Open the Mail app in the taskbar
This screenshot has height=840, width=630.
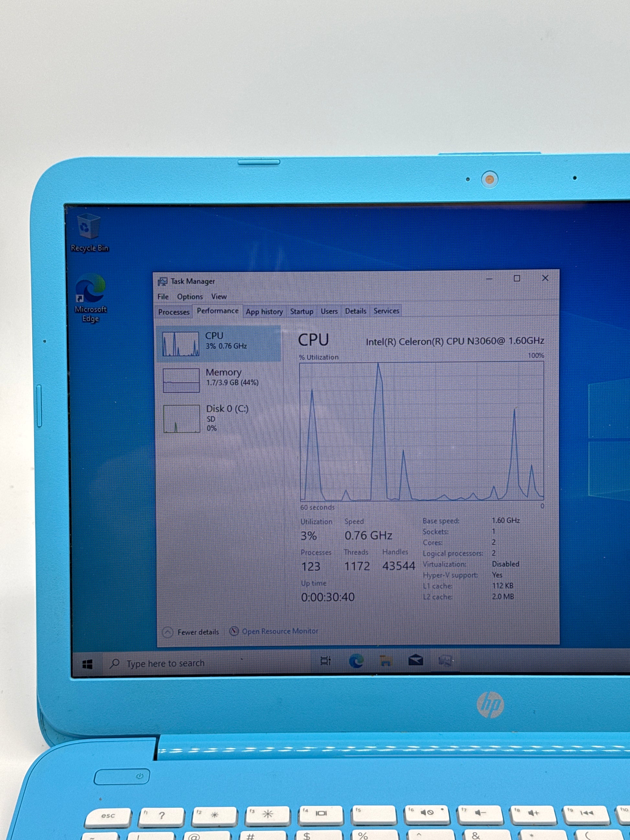[415, 661]
